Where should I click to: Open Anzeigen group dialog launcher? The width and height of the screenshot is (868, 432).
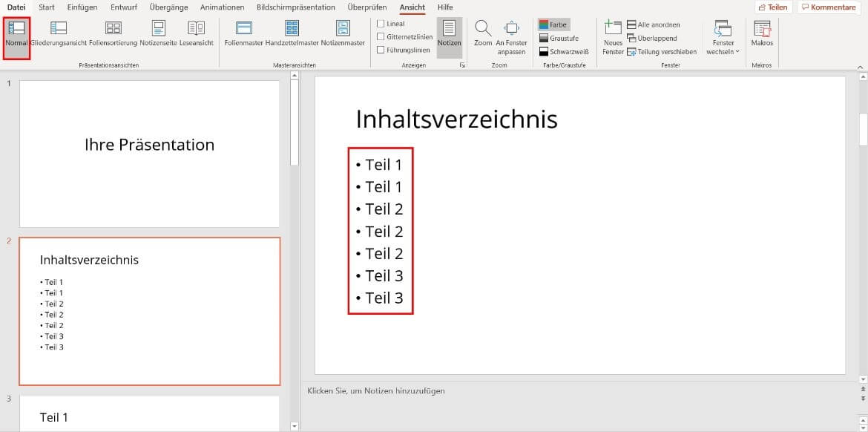462,65
